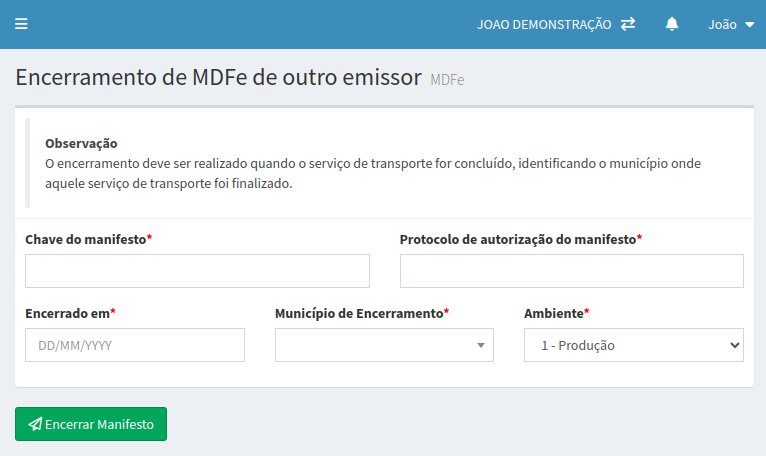Click the paper plane icon on Encerrar button
766x456 pixels.
pyautogui.click(x=35, y=424)
